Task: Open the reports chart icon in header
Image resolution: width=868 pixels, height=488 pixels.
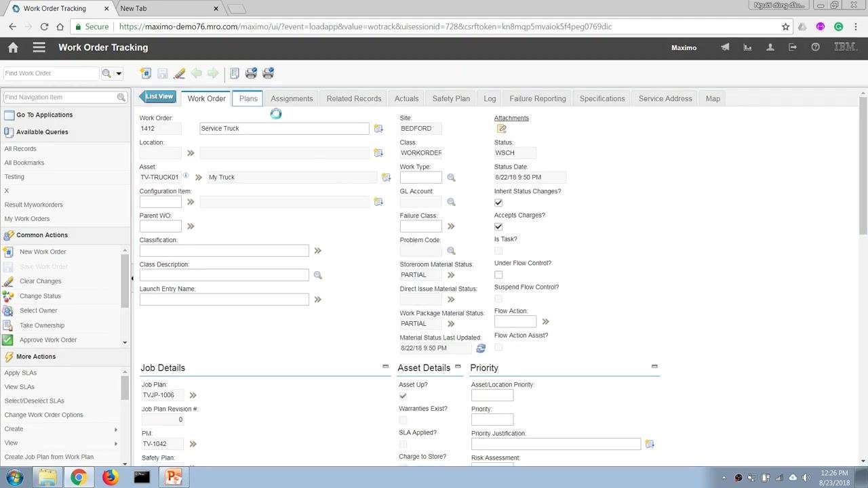Action: [747, 47]
